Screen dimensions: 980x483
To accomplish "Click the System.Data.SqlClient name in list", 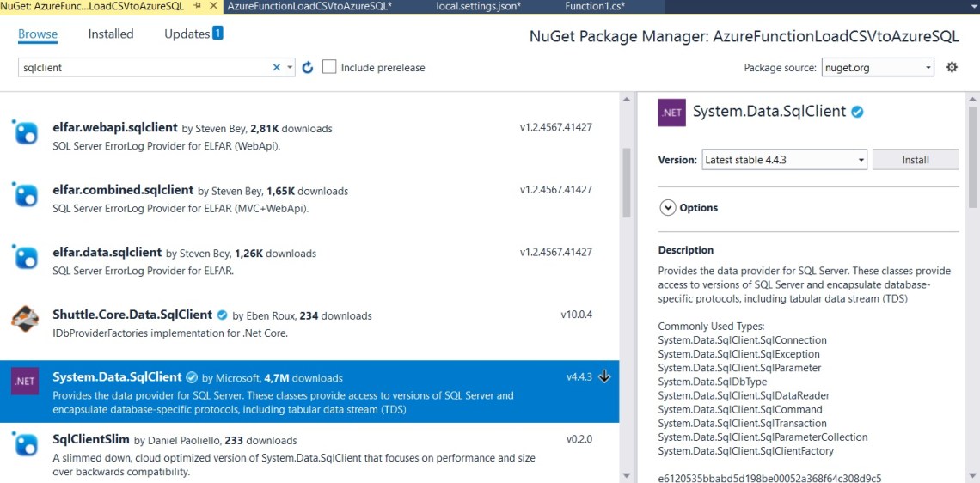I will [x=118, y=377].
